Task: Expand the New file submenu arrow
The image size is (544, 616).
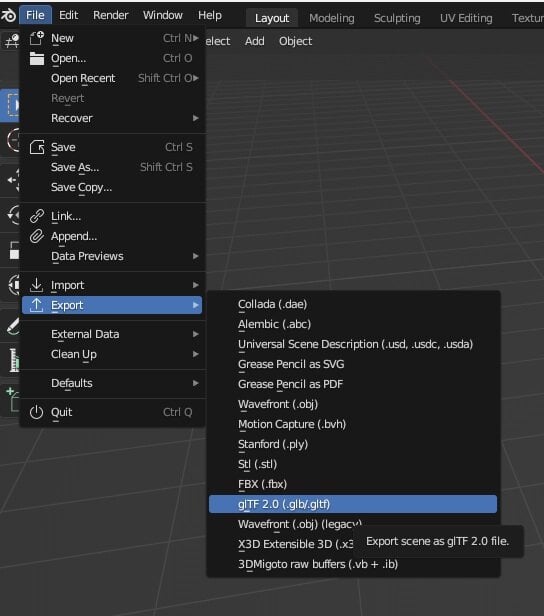Action: pyautogui.click(x=196, y=38)
